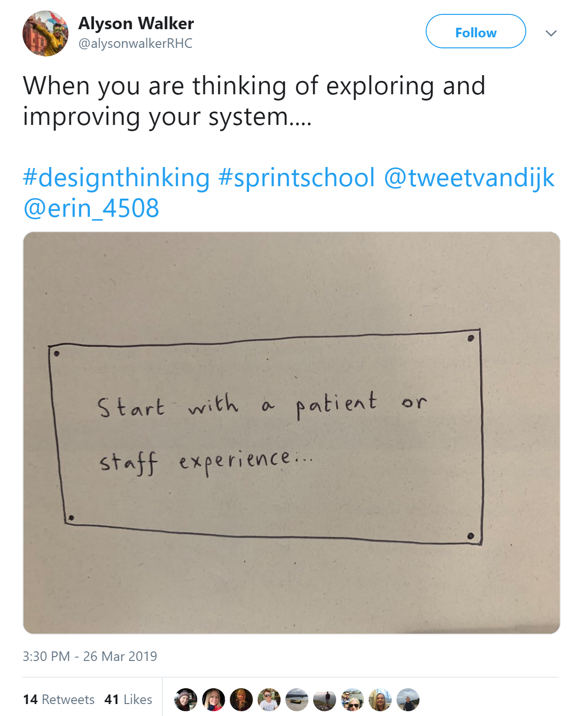Viewport: 588px width, 716px height.
Task: Open second liker's avatar, blonde woman
Action: click(x=214, y=700)
